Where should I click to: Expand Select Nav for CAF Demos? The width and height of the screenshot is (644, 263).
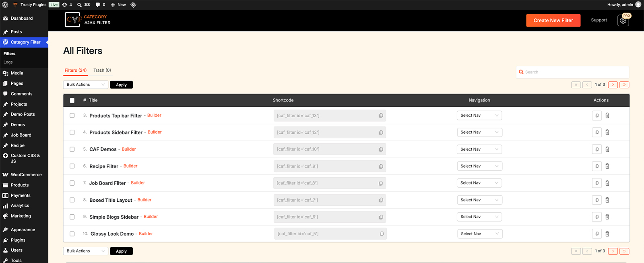479,149
